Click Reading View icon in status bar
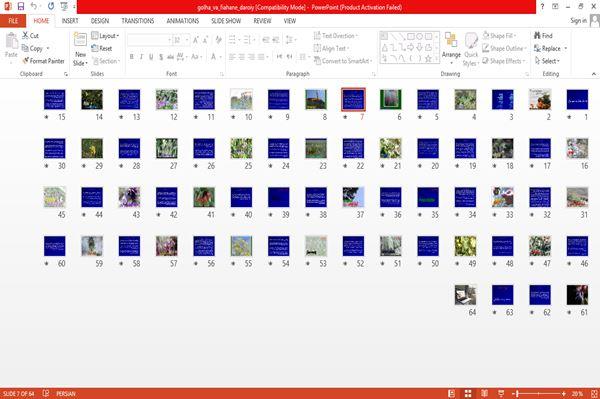Viewport: 600px width, 399px height. point(484,393)
